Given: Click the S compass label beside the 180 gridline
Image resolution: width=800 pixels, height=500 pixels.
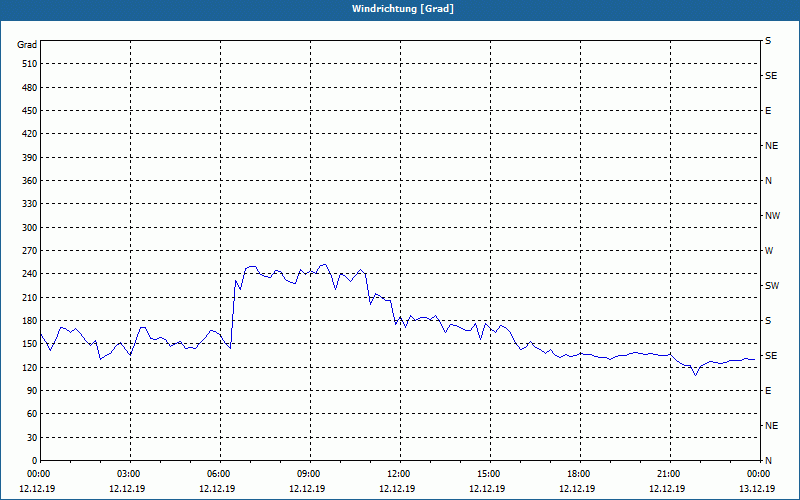Looking at the screenshot, I should pyautogui.click(x=768, y=321).
